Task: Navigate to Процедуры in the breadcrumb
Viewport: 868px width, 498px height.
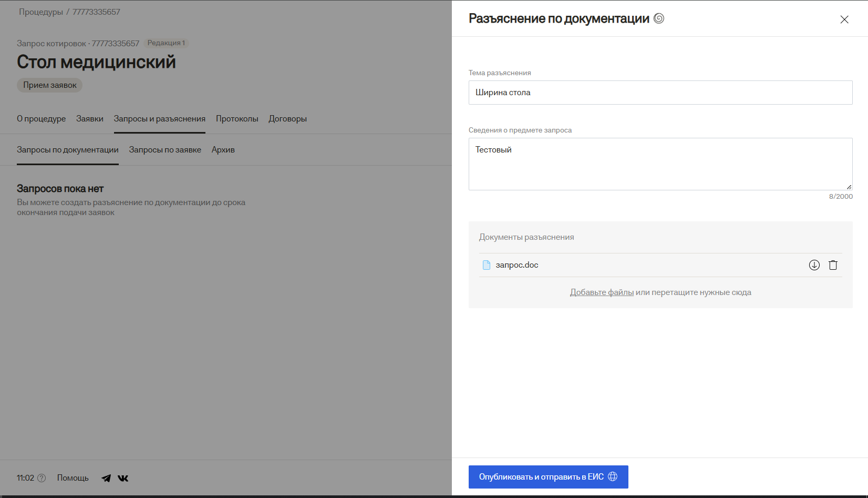Action: click(x=41, y=12)
